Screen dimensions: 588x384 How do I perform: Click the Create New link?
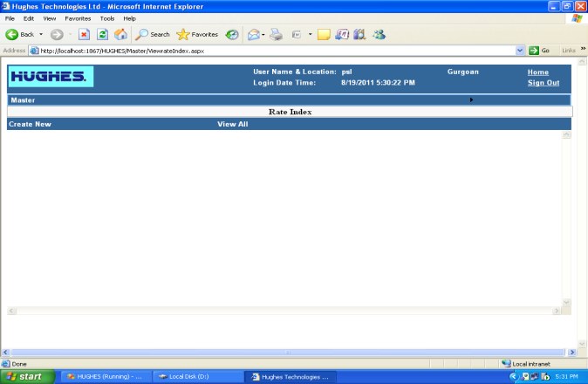pos(30,125)
